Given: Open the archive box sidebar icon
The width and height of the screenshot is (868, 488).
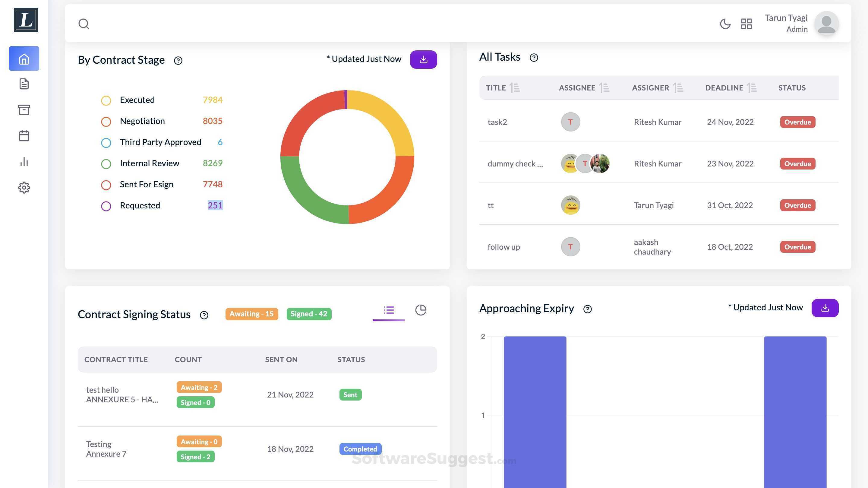Looking at the screenshot, I should 24,109.
